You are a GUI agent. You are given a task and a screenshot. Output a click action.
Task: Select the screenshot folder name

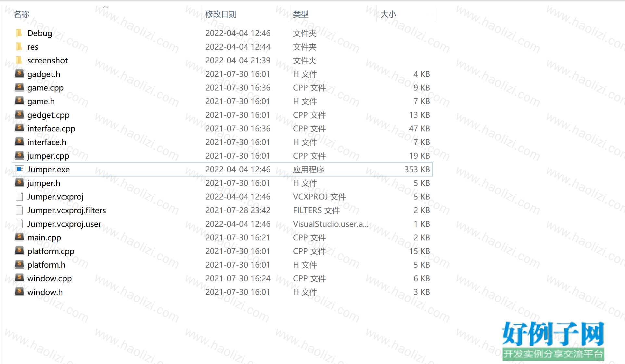point(48,60)
